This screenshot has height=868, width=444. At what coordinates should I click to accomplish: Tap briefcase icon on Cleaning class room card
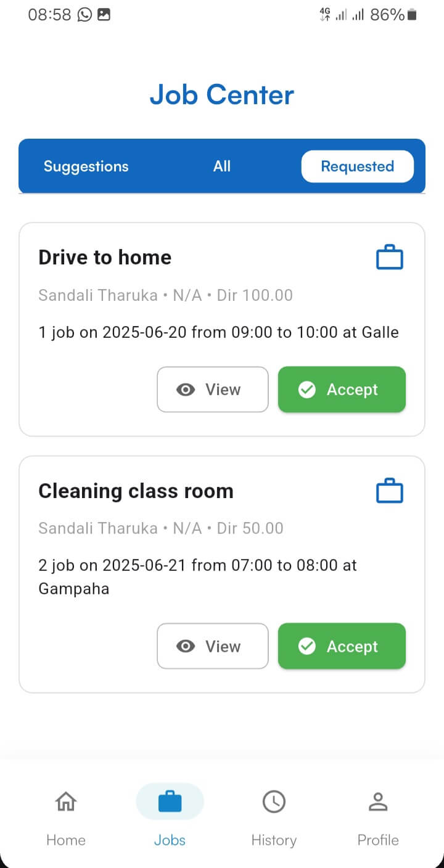click(390, 491)
